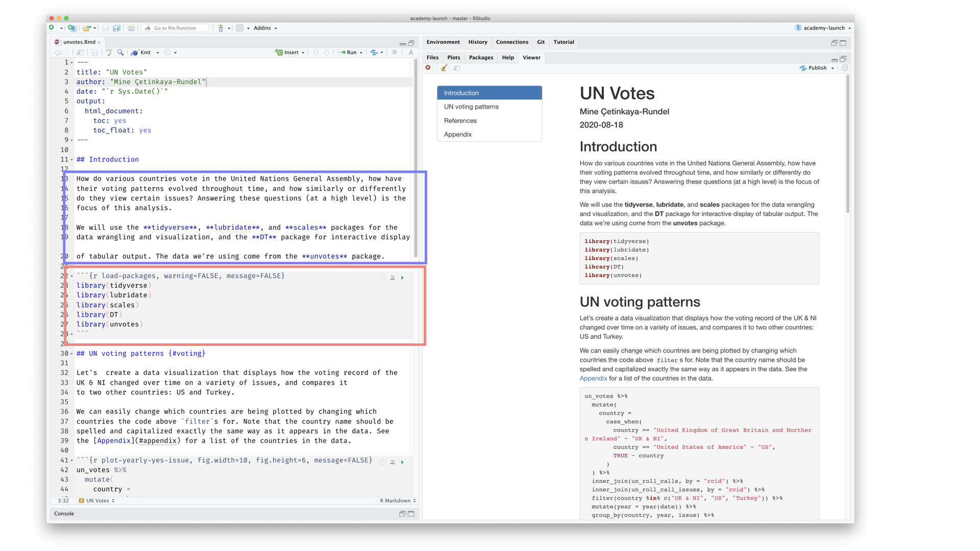
Task: Select UN voting patterns in table of contents
Action: pos(471,107)
